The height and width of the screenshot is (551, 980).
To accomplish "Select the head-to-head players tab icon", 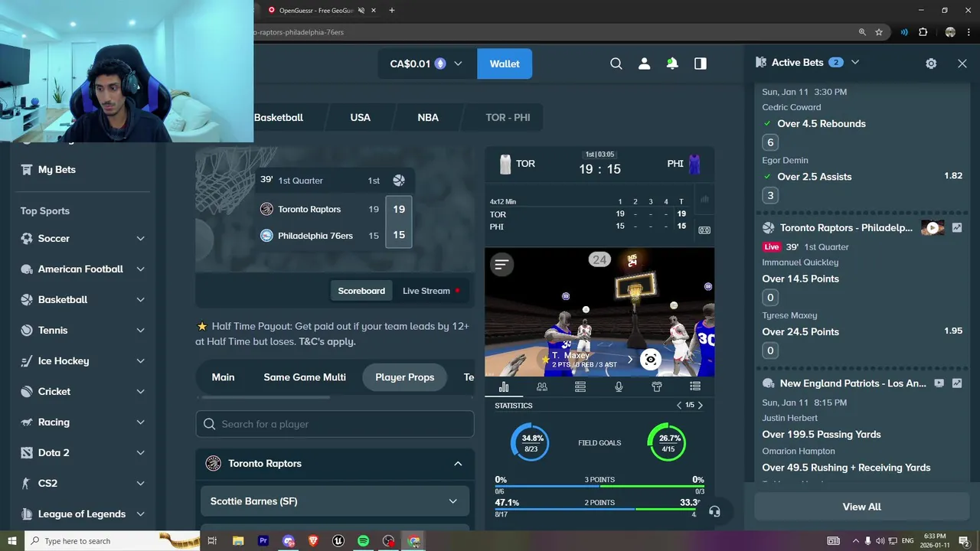I will pos(542,387).
